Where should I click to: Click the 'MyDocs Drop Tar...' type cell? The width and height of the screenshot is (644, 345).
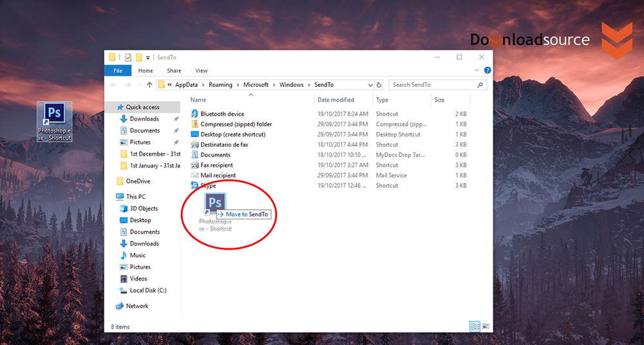point(401,155)
